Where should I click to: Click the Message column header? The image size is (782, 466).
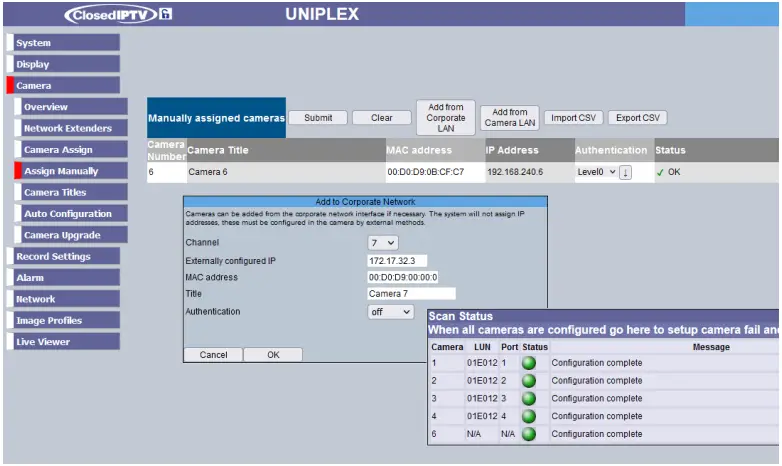(x=711, y=347)
